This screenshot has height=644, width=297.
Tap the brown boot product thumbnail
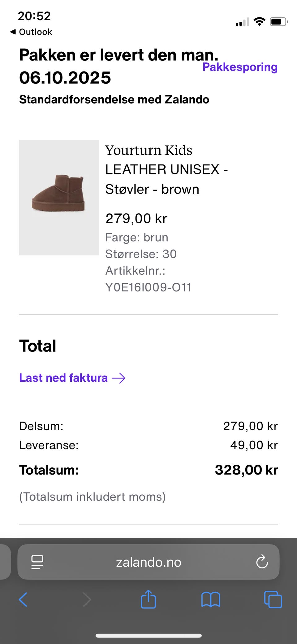[x=59, y=197]
